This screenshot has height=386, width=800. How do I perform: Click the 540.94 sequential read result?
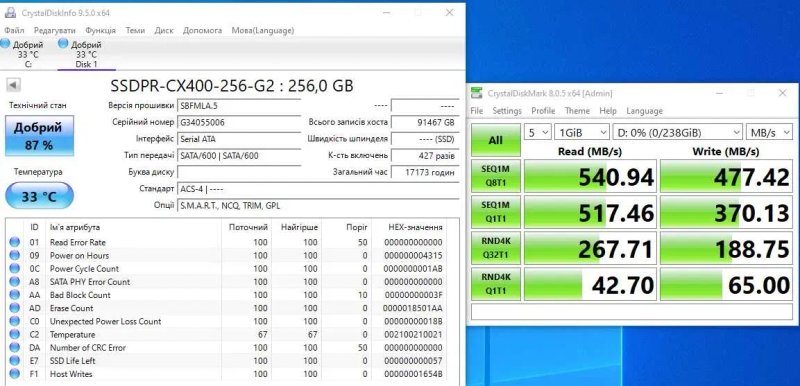[x=590, y=176]
